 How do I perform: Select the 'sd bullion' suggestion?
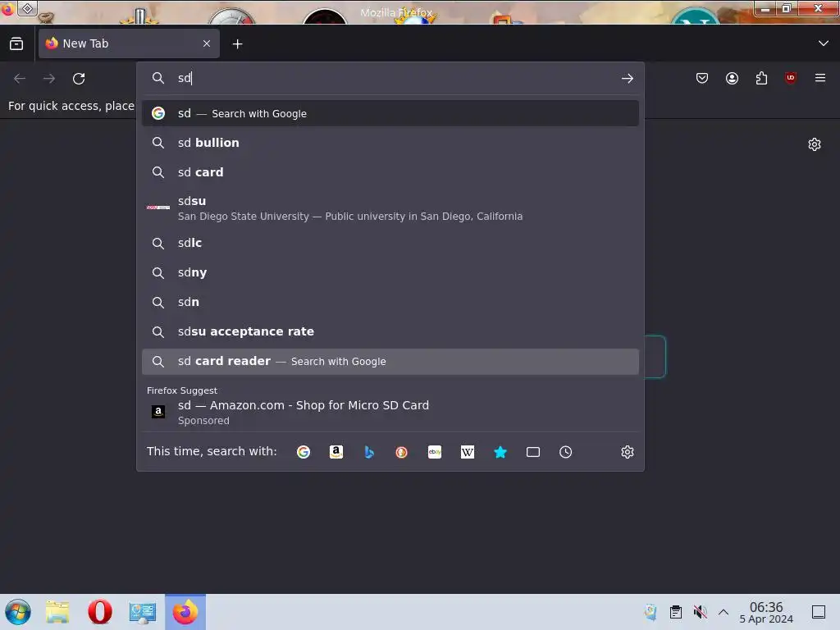tap(390, 143)
